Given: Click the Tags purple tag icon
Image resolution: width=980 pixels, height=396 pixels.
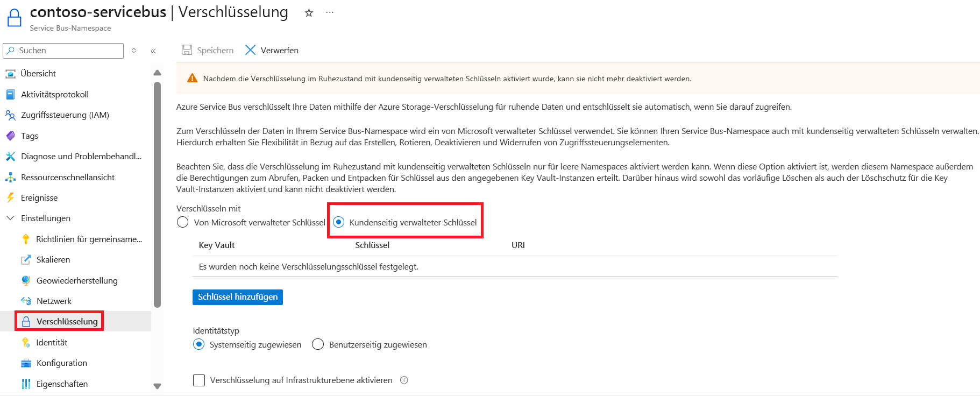Looking at the screenshot, I should tap(10, 136).
